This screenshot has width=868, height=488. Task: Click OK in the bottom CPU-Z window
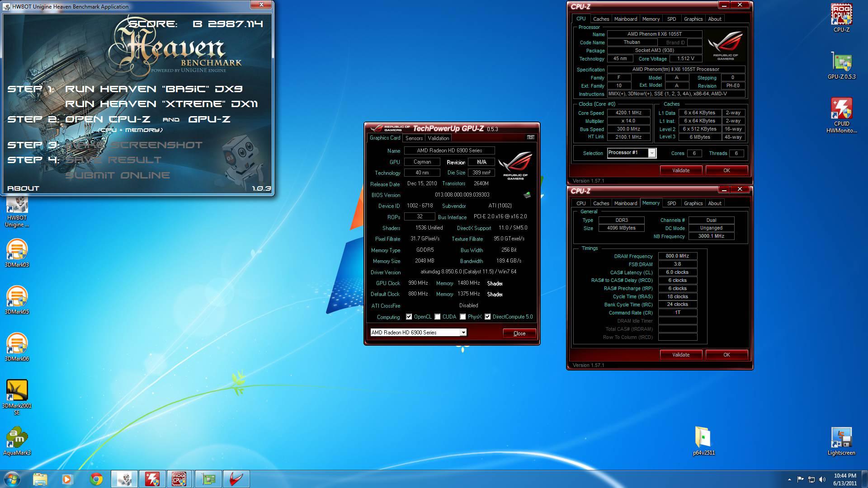pos(726,355)
